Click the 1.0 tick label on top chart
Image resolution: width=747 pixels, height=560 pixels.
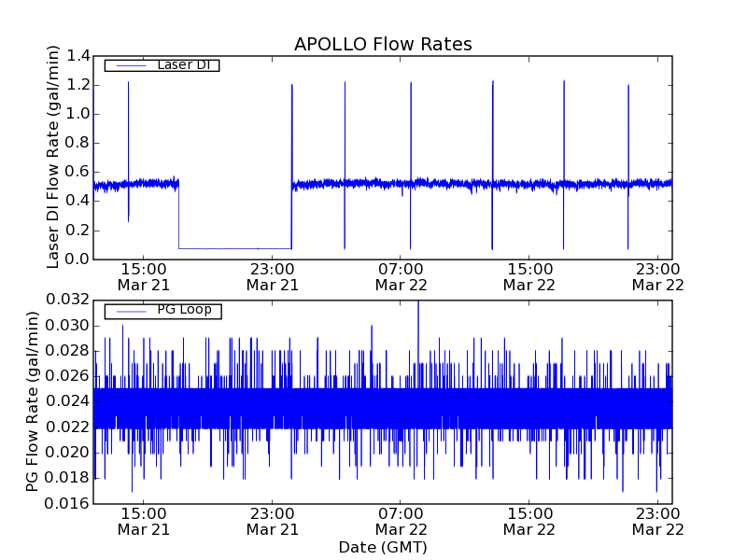pos(78,114)
